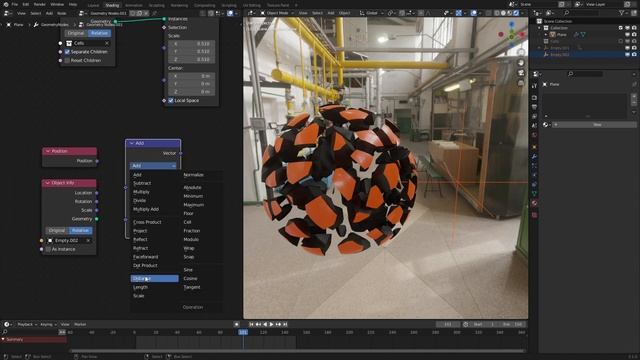Image resolution: width=640 pixels, height=360 pixels.
Task: Select Relative in the Collection Info node
Action: [x=99, y=33]
